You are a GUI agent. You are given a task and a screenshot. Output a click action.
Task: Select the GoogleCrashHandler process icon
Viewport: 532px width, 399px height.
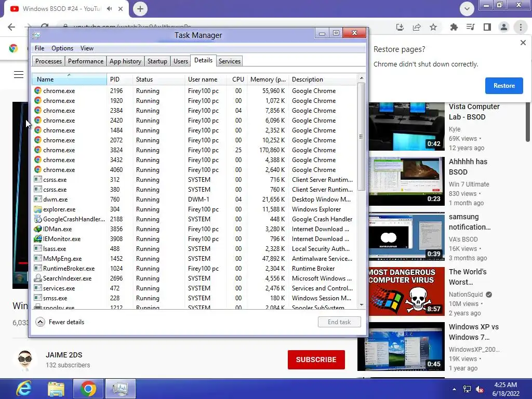[37, 219]
